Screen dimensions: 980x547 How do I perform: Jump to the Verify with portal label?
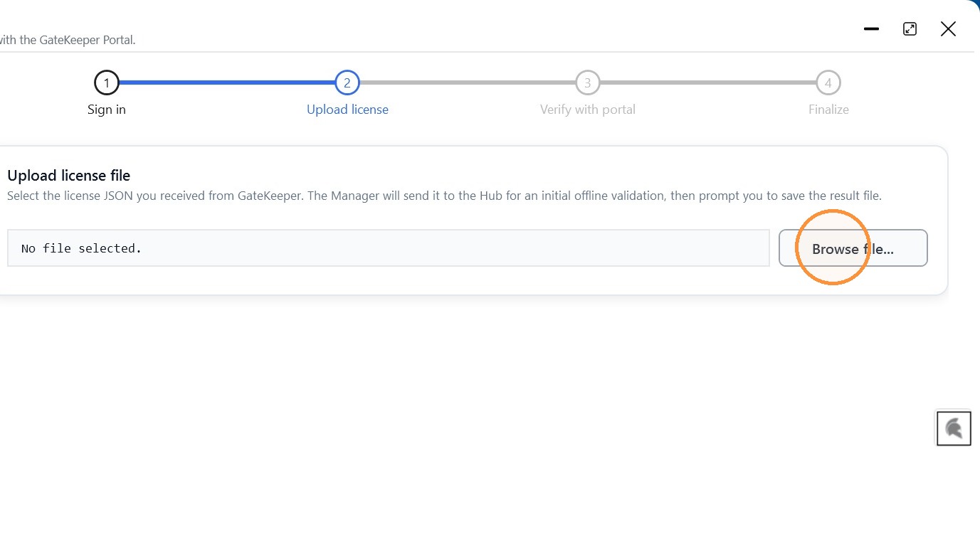click(x=588, y=110)
